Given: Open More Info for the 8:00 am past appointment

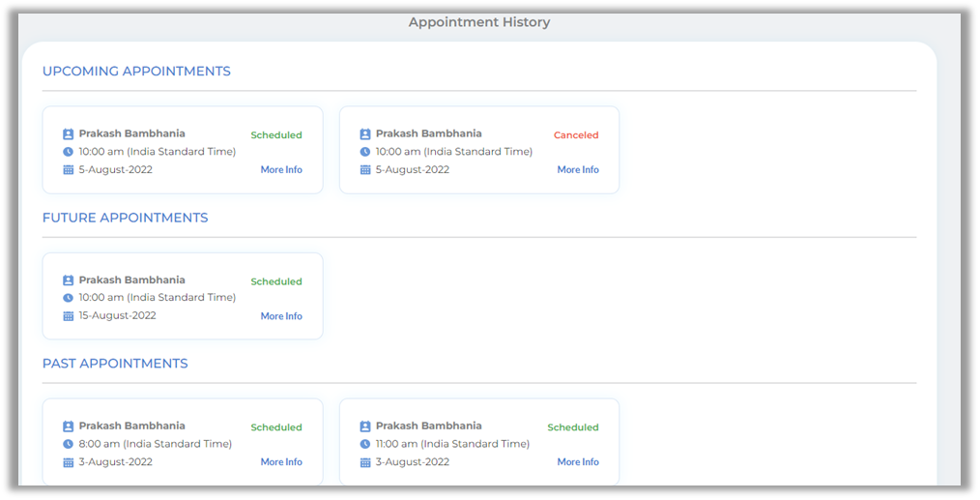Looking at the screenshot, I should click(281, 462).
